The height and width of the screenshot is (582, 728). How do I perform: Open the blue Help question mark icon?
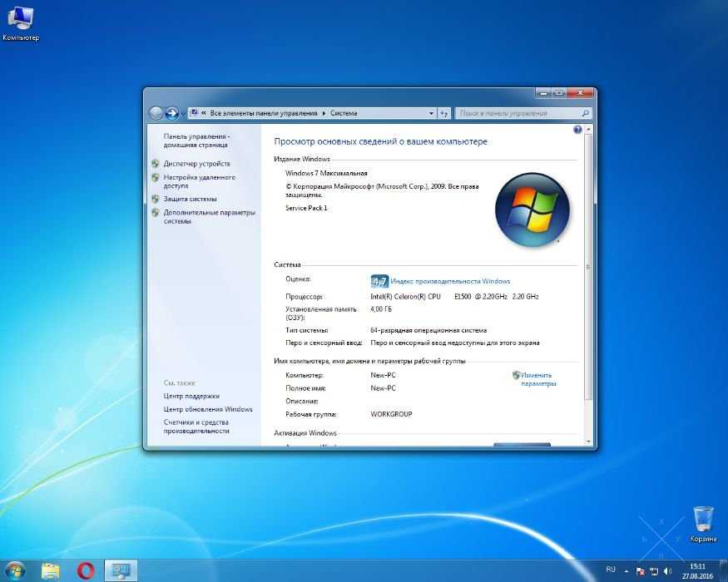[577, 130]
